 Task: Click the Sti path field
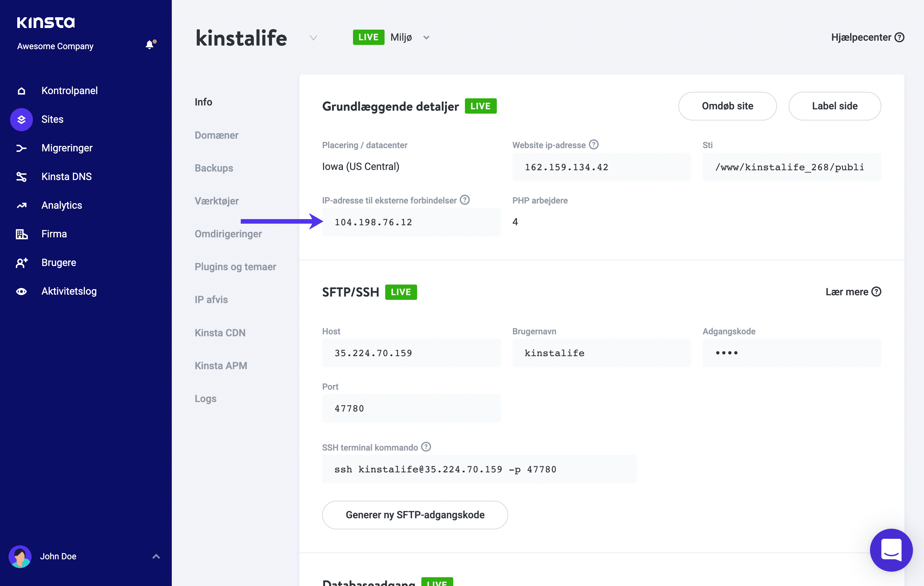[x=792, y=167]
